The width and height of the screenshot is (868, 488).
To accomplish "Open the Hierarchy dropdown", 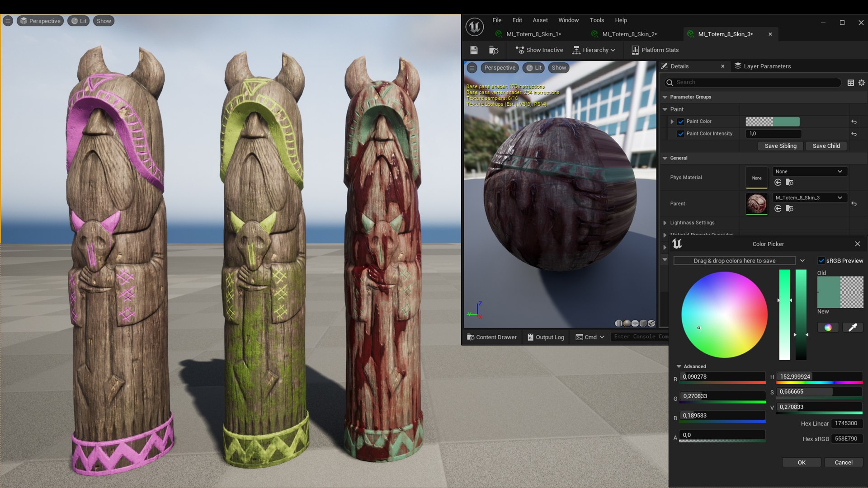I will pyautogui.click(x=594, y=50).
